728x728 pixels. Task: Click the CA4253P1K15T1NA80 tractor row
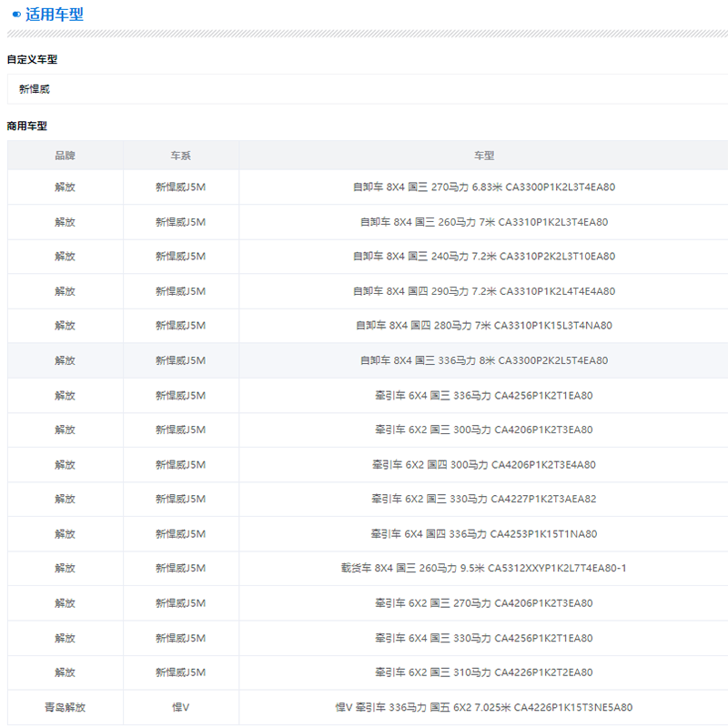pos(483,533)
